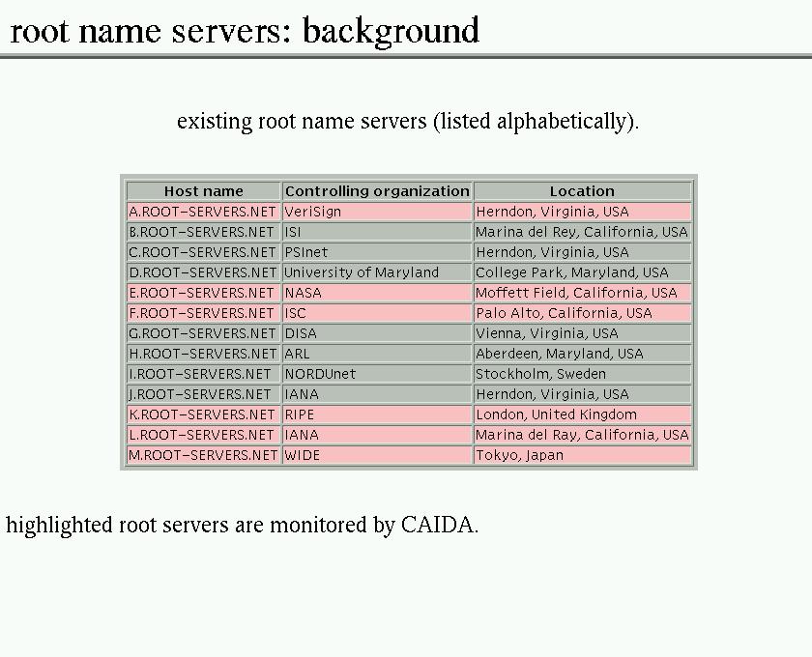
Task: Click the VeriSign organization cell
Action: (377, 212)
